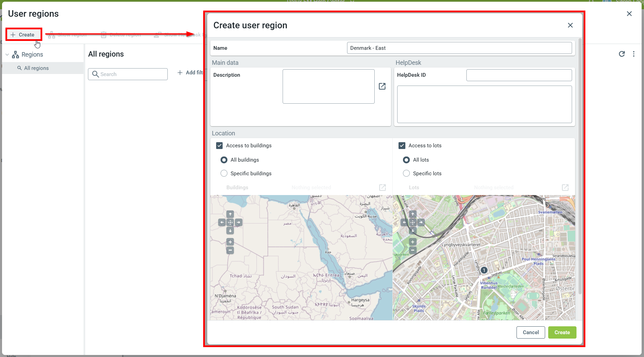The height and width of the screenshot is (357, 644).
Task: Zoom in on the buildings map
Action: click(x=230, y=242)
